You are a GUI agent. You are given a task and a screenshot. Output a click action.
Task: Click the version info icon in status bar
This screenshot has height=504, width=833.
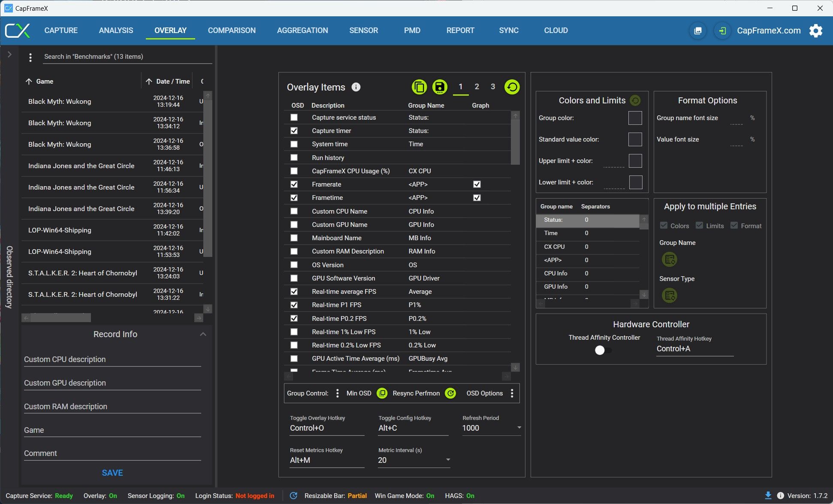[781, 496]
